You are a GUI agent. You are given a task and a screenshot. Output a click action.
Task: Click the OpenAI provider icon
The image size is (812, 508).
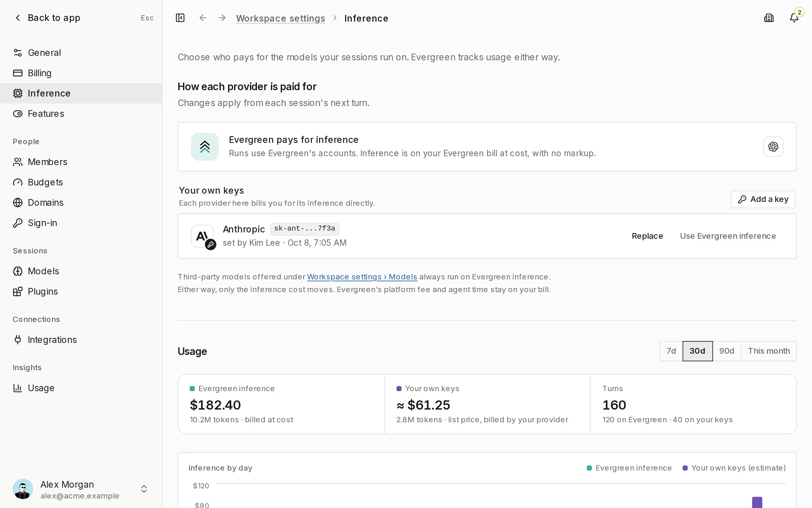(x=773, y=146)
